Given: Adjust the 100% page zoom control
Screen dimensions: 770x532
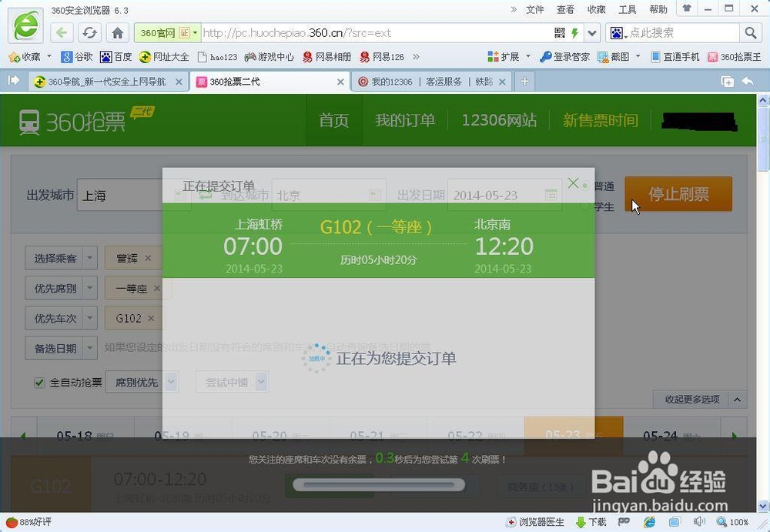Looking at the screenshot, I should pos(732,522).
